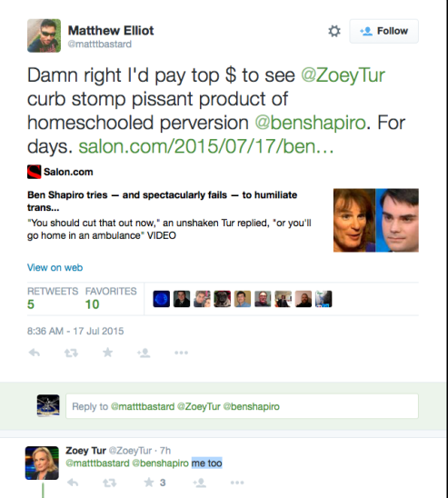Retweet Zoey Tur's reply

(110, 483)
